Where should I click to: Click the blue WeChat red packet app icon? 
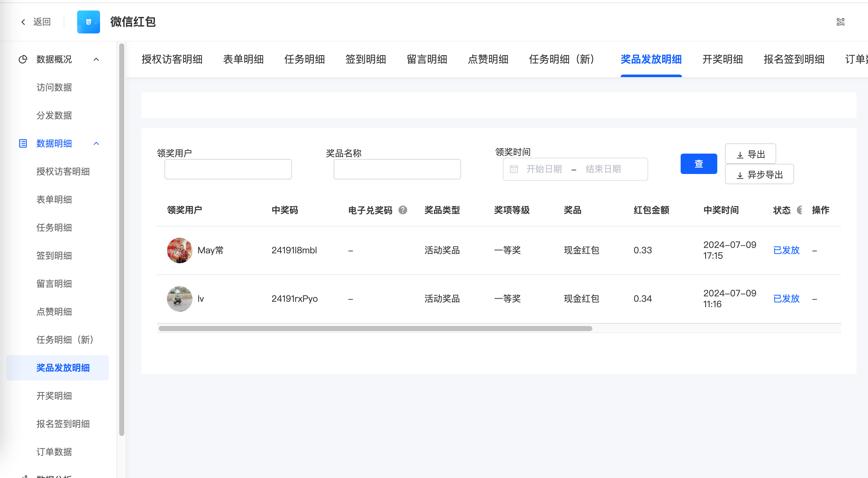pyautogui.click(x=88, y=22)
